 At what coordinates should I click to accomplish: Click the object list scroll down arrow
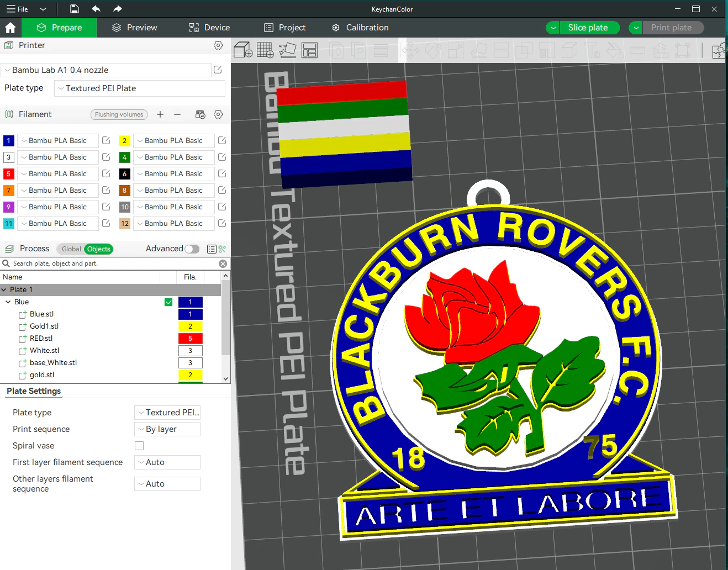(x=225, y=379)
